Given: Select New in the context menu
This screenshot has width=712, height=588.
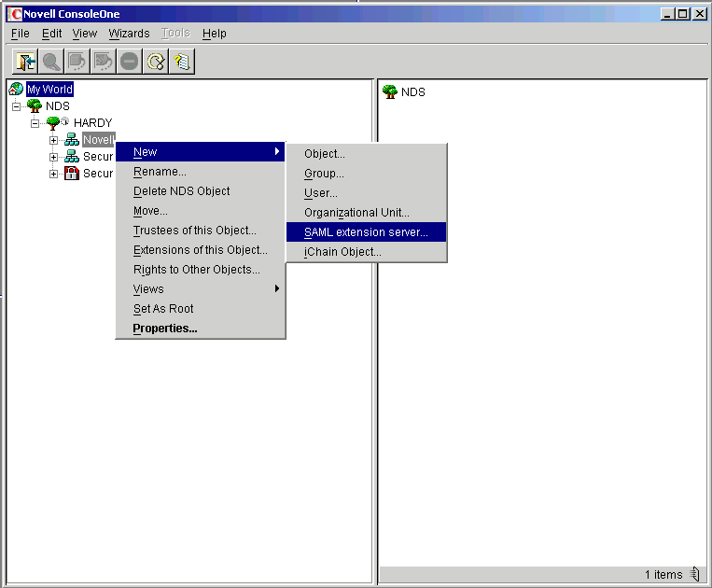Looking at the screenshot, I should (201, 152).
